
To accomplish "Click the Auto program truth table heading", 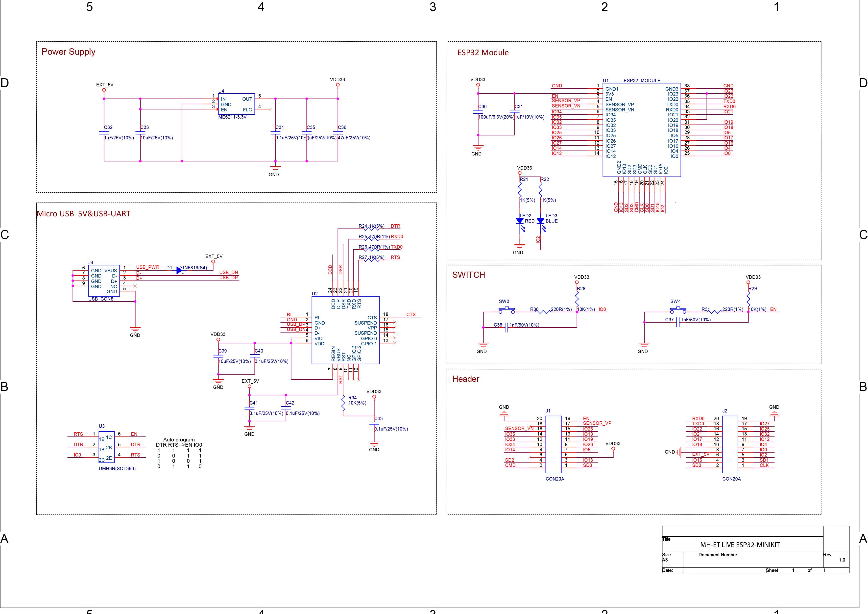I will (179, 440).
